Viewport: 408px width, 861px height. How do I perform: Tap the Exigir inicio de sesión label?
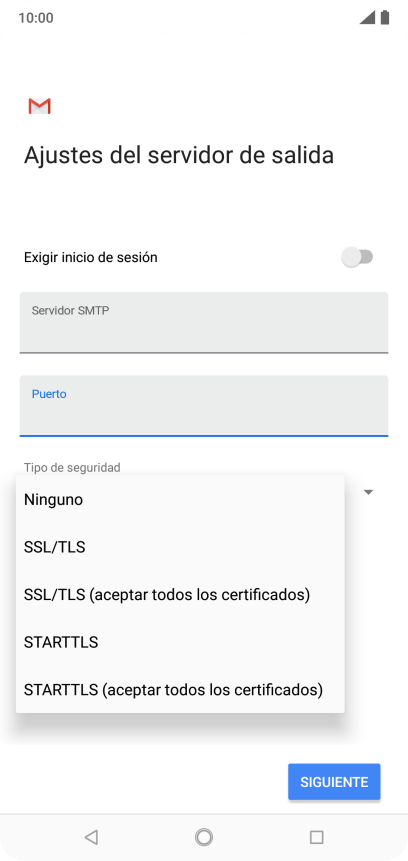(91, 257)
